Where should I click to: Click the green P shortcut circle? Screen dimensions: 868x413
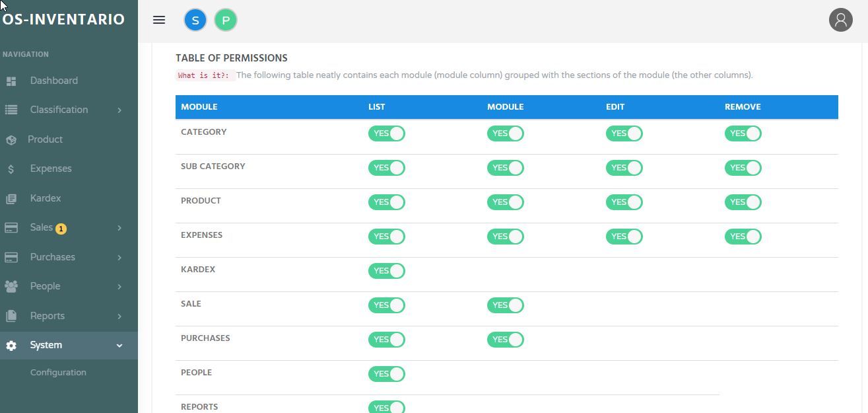(226, 20)
